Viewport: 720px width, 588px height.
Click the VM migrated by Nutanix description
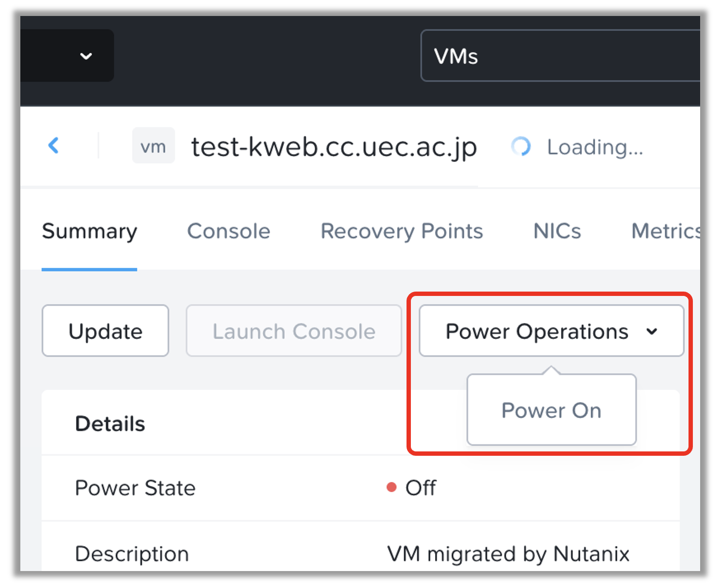pos(508,554)
